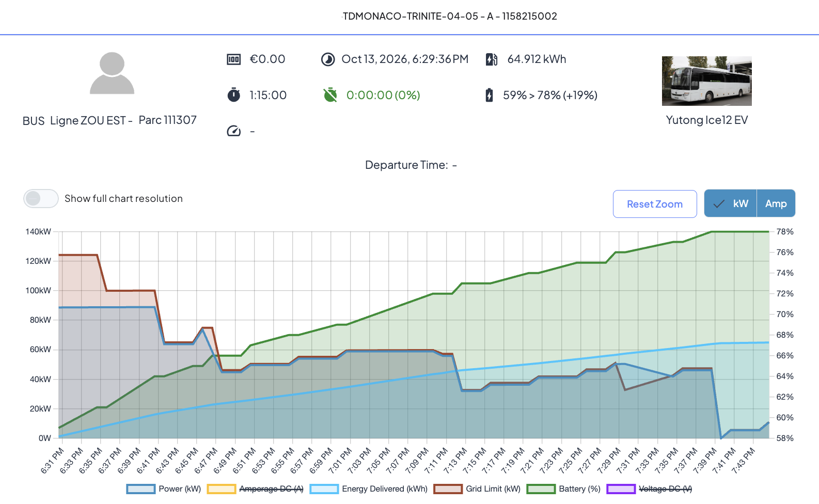This screenshot has height=504, width=819.
Task: Click the clock icon beside Oct 13, 2026
Action: [328, 59]
